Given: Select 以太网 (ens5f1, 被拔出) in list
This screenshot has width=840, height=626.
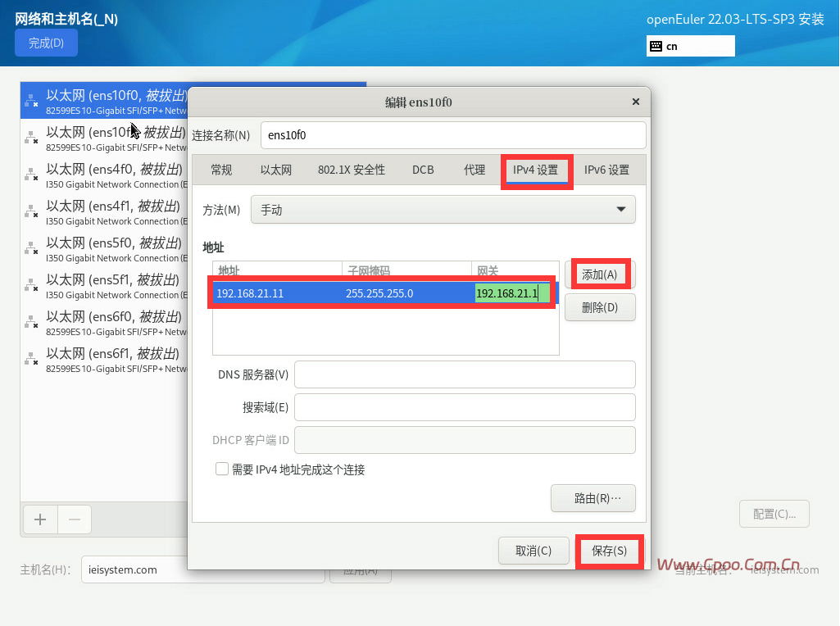Looking at the screenshot, I should coord(104,286).
